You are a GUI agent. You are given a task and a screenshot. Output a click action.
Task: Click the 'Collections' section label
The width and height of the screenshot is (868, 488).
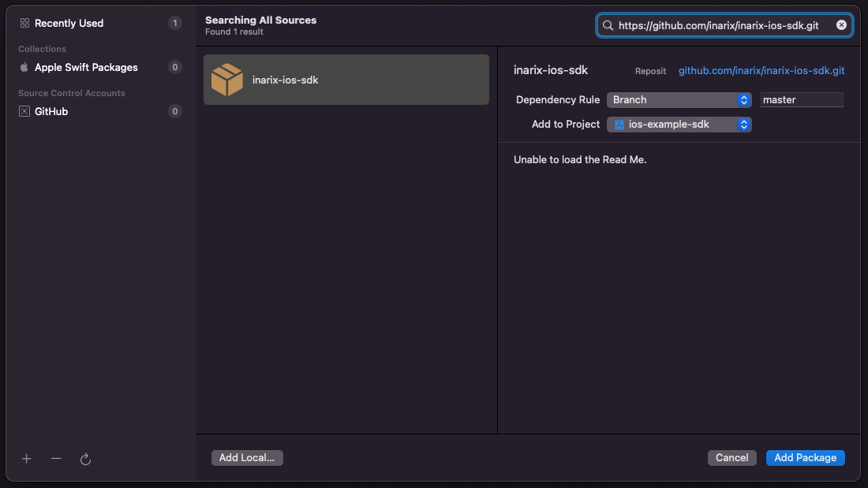[42, 49]
